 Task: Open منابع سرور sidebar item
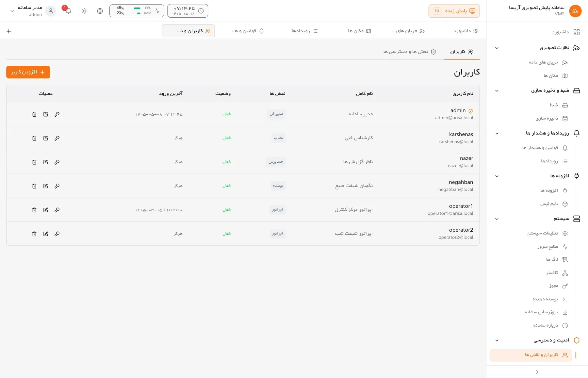[x=552, y=247]
